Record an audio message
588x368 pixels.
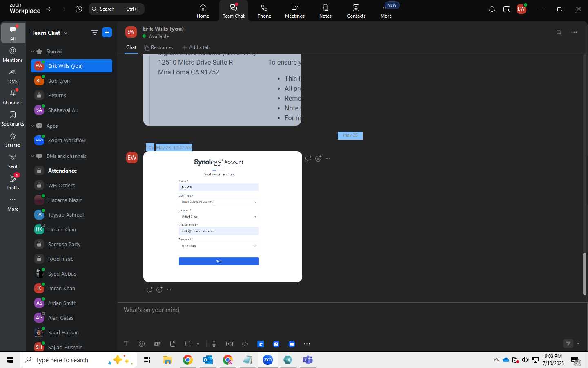click(214, 344)
